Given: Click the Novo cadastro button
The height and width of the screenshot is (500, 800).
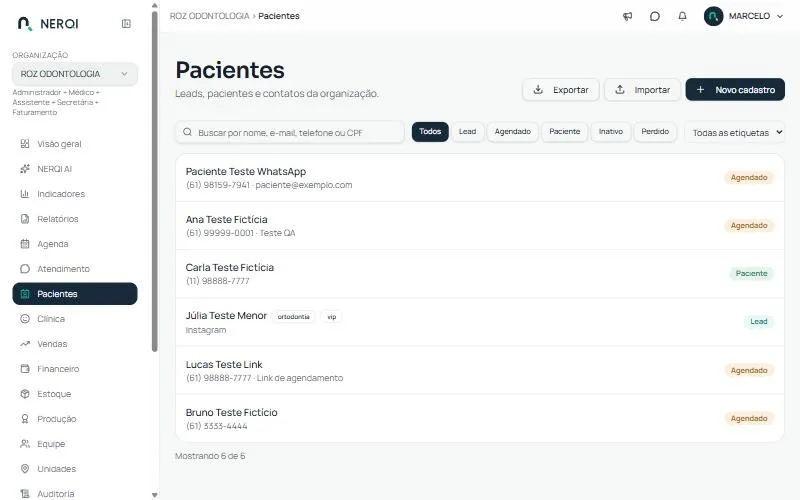Looking at the screenshot, I should 735,90.
